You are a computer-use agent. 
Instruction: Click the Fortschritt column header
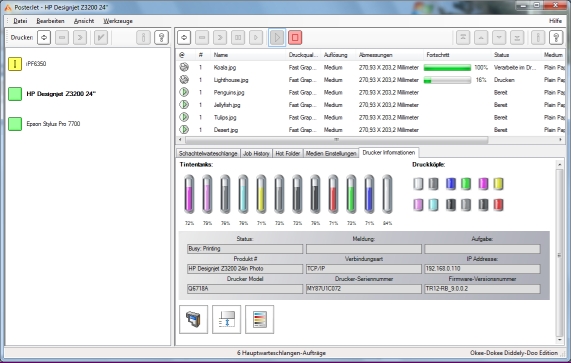[x=438, y=55]
